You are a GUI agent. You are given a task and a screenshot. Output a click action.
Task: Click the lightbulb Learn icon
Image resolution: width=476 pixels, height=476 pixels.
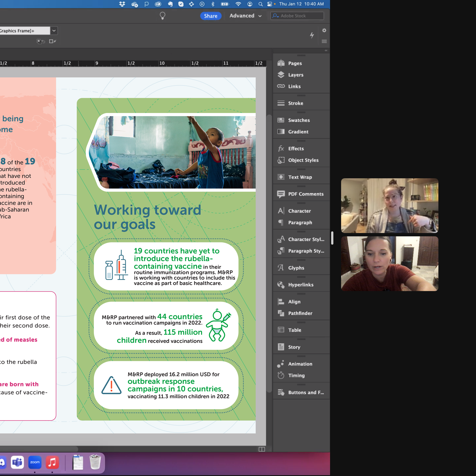click(x=163, y=16)
